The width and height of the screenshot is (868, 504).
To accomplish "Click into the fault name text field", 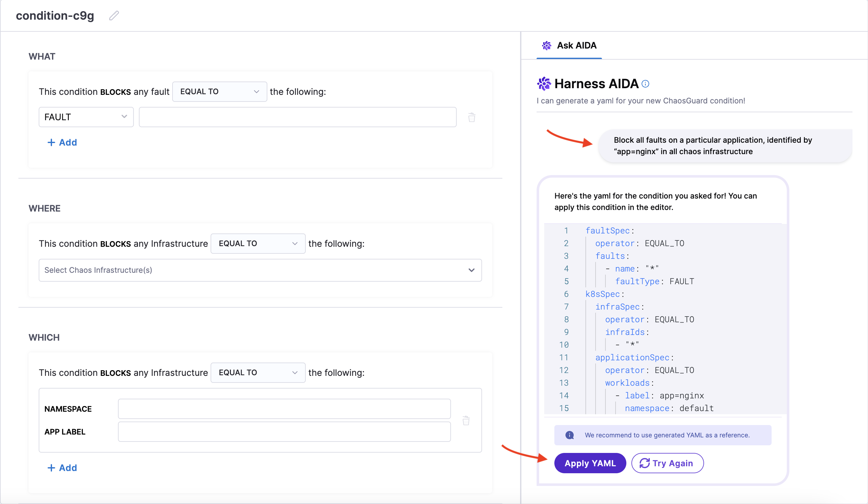I will [x=297, y=117].
